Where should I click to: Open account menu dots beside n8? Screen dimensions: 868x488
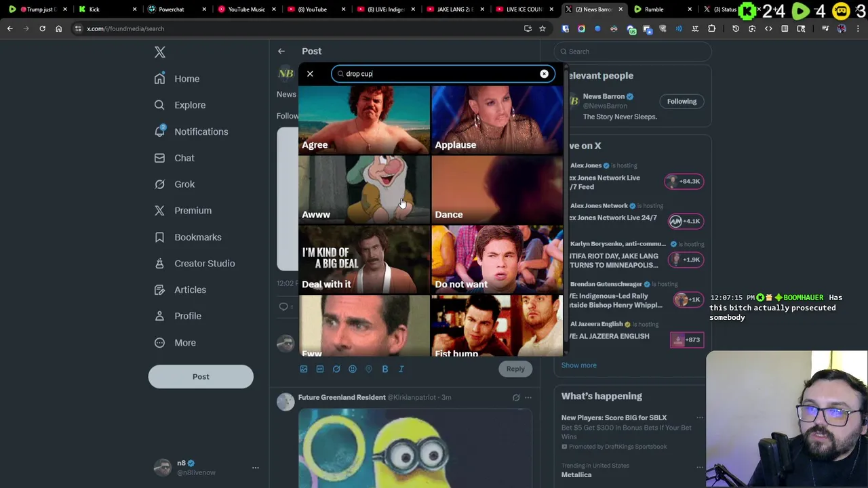point(256,468)
